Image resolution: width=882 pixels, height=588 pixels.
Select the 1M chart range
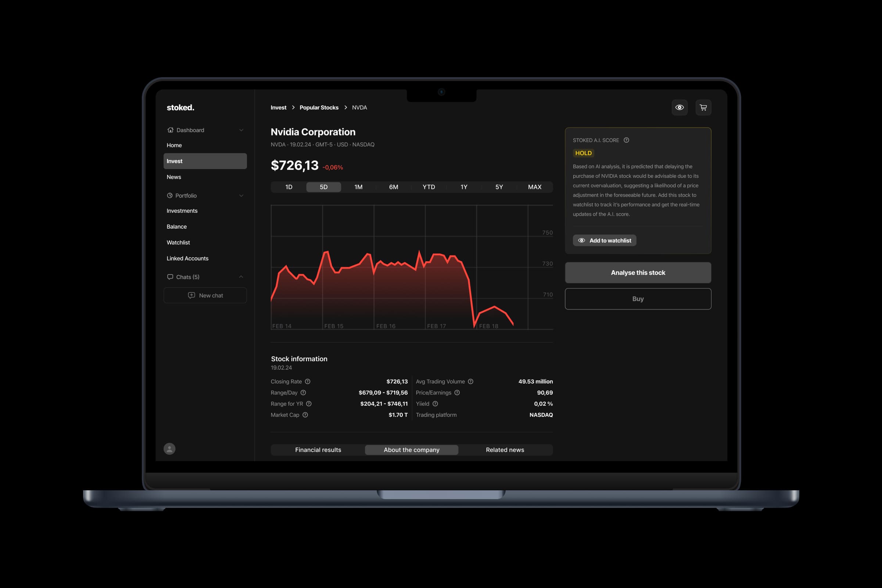coord(359,187)
